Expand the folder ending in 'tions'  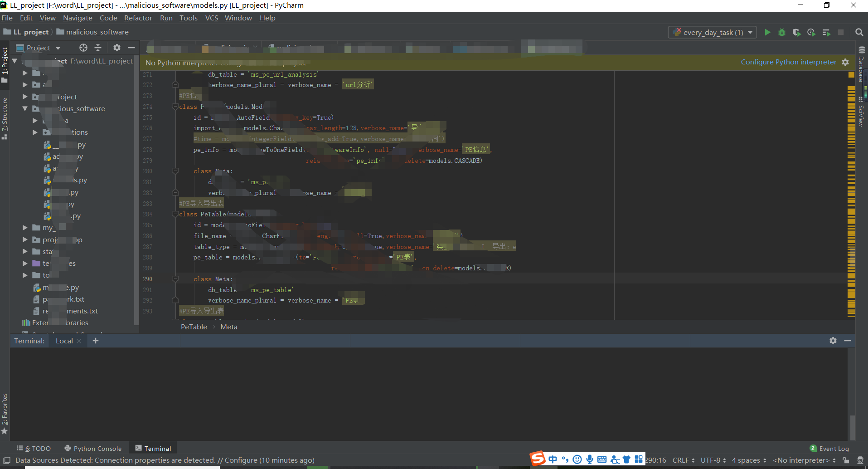coord(35,132)
